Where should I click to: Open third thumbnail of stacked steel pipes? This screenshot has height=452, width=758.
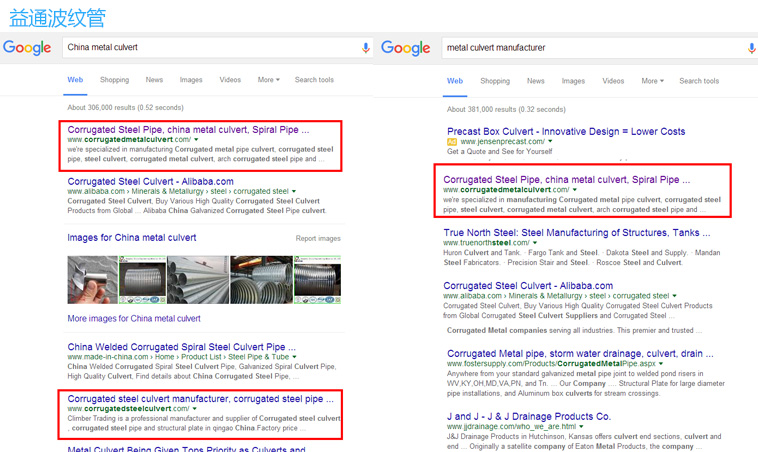(198, 280)
